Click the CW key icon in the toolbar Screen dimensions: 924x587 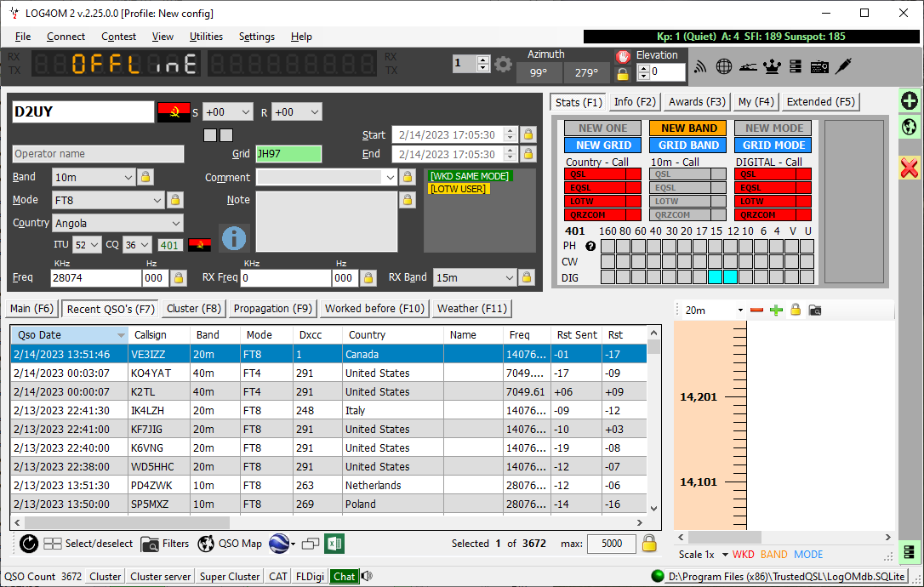pyautogui.click(x=748, y=66)
